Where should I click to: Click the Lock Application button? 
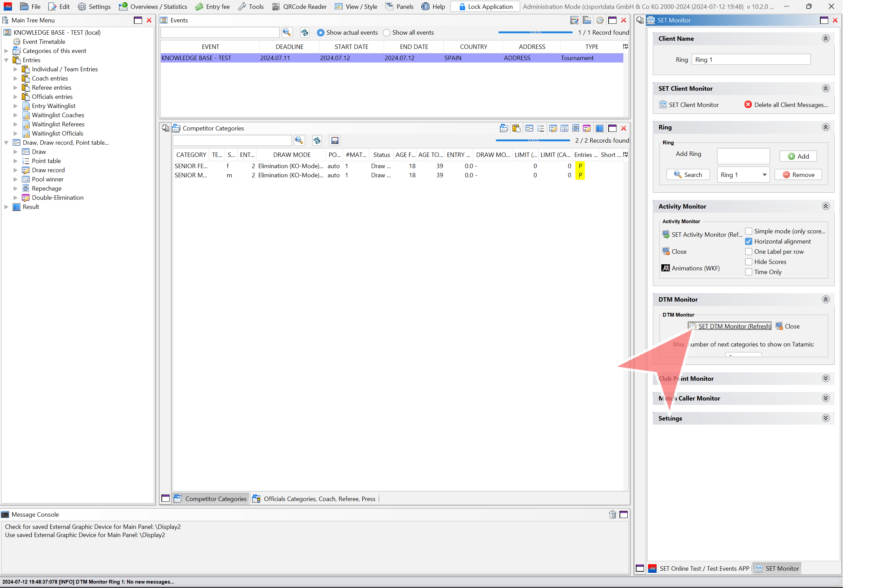click(x=485, y=6)
